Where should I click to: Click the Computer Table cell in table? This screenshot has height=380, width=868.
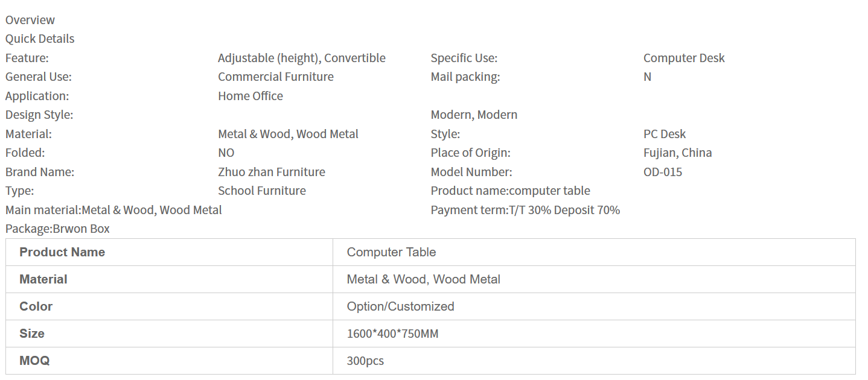tap(391, 252)
